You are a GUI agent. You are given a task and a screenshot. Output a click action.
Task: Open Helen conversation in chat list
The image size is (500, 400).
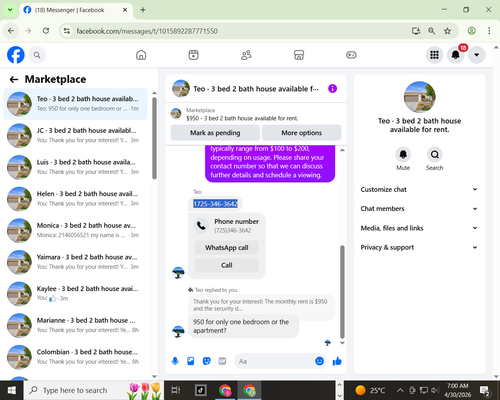point(75,199)
